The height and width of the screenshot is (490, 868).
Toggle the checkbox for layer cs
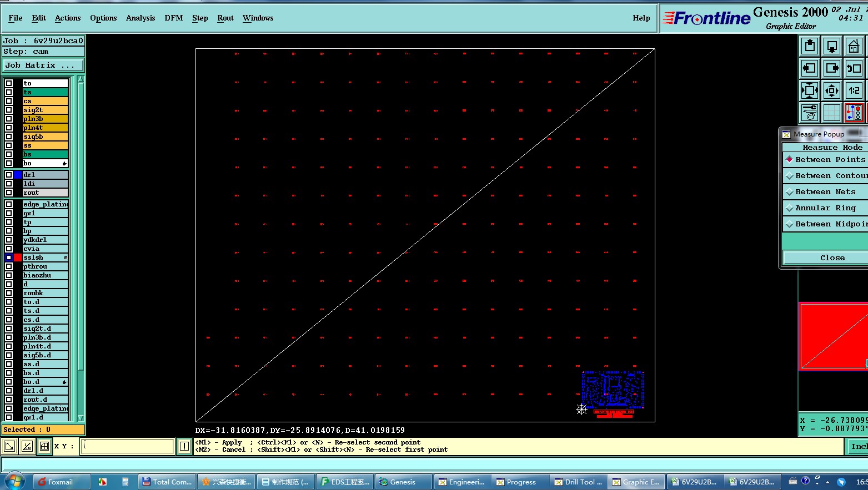point(9,101)
